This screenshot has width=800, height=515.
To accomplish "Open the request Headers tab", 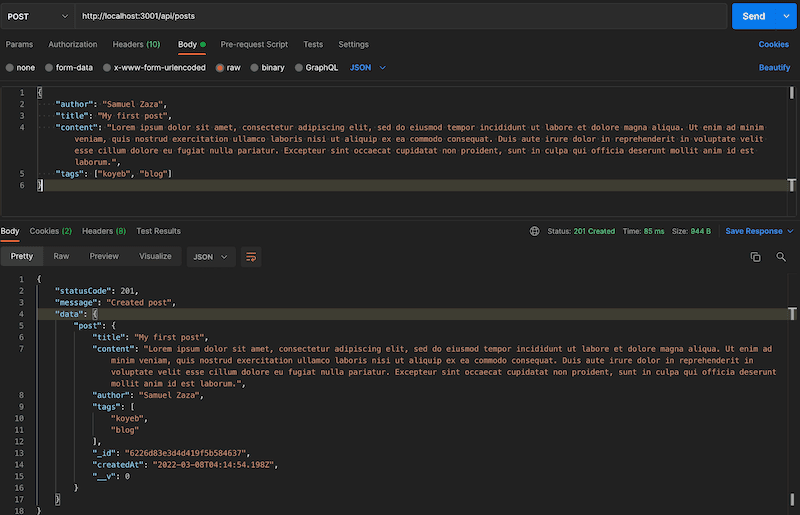I will (x=136, y=44).
